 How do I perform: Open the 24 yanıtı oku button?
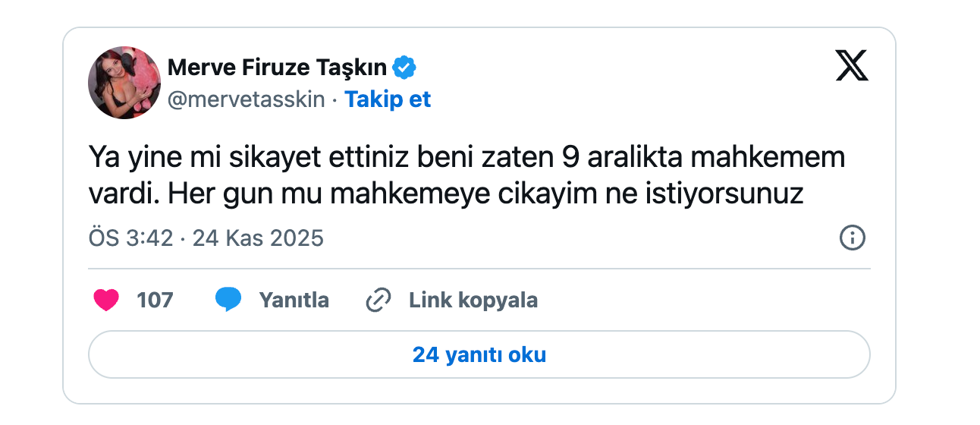click(479, 355)
